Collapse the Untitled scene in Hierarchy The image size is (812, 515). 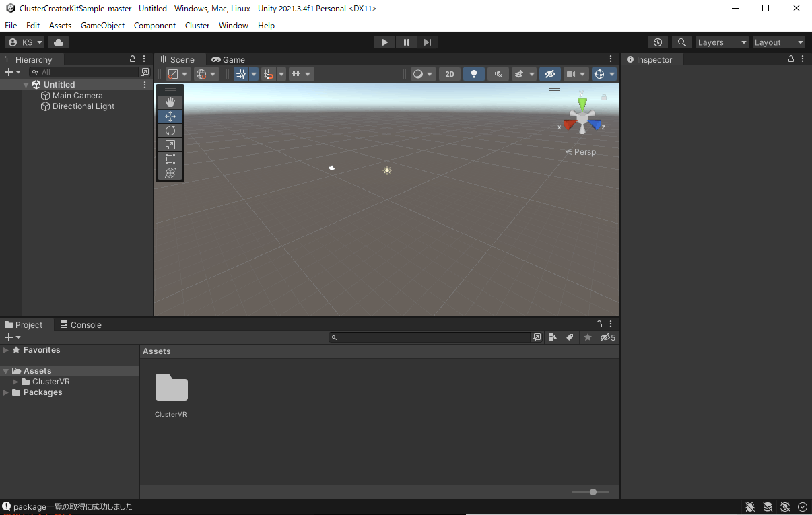click(x=26, y=85)
